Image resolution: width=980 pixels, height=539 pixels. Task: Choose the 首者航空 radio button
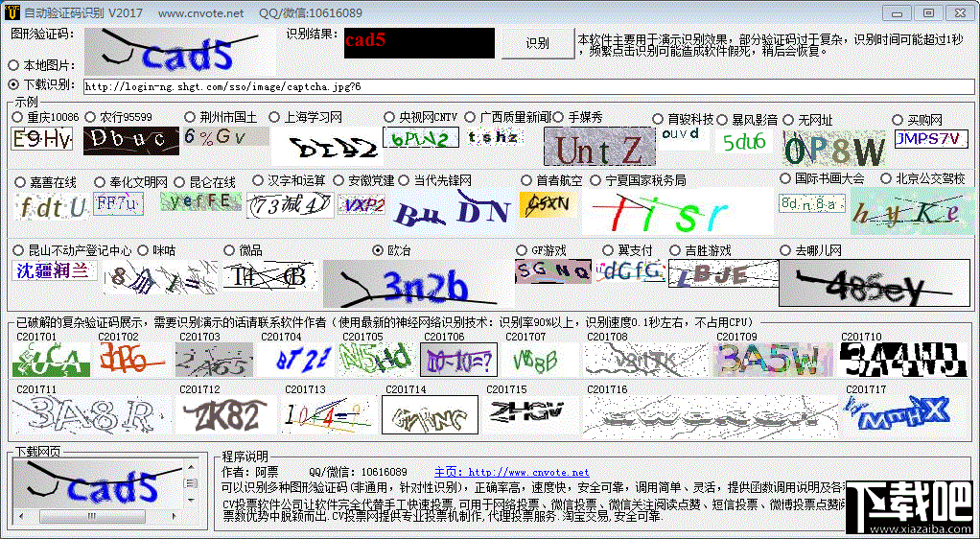pyautogui.click(x=526, y=180)
